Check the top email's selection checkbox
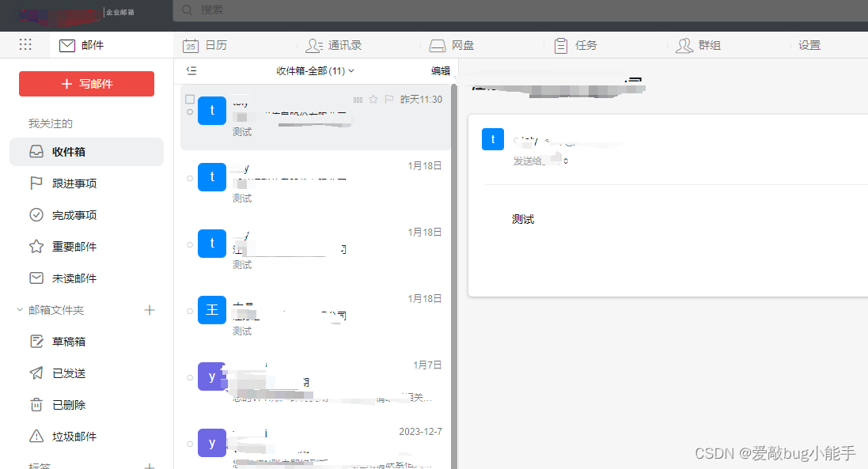Screen dimensions: 868x469 tap(190, 99)
